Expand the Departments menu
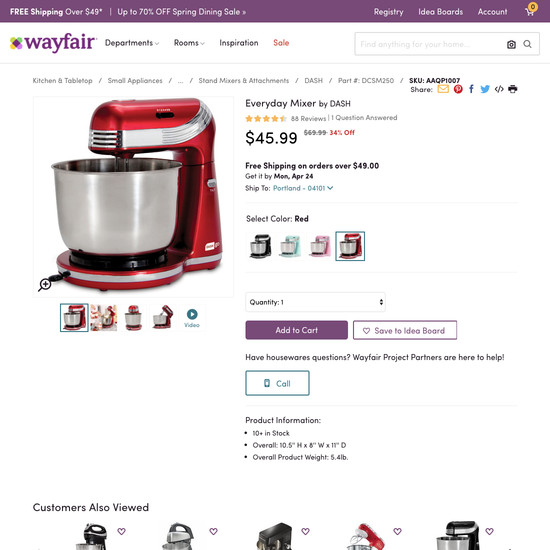 coord(132,43)
